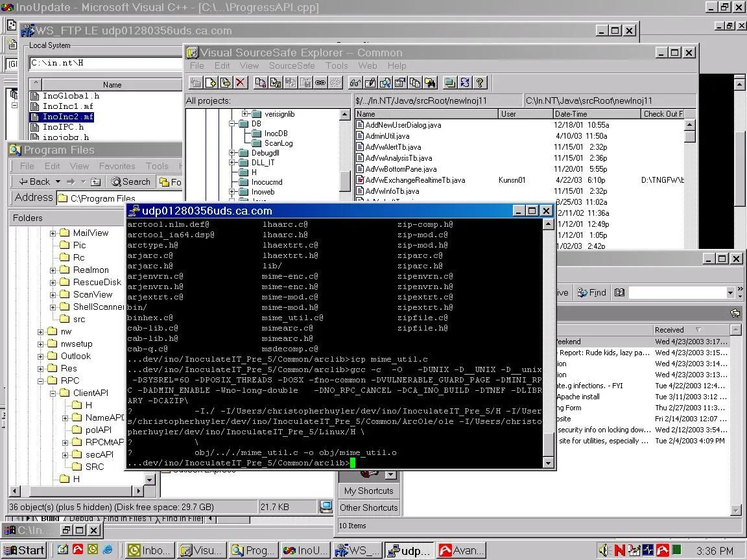Expand the nw folder in the Folders tree
The height and width of the screenshot is (560, 747).
[x=40, y=331]
